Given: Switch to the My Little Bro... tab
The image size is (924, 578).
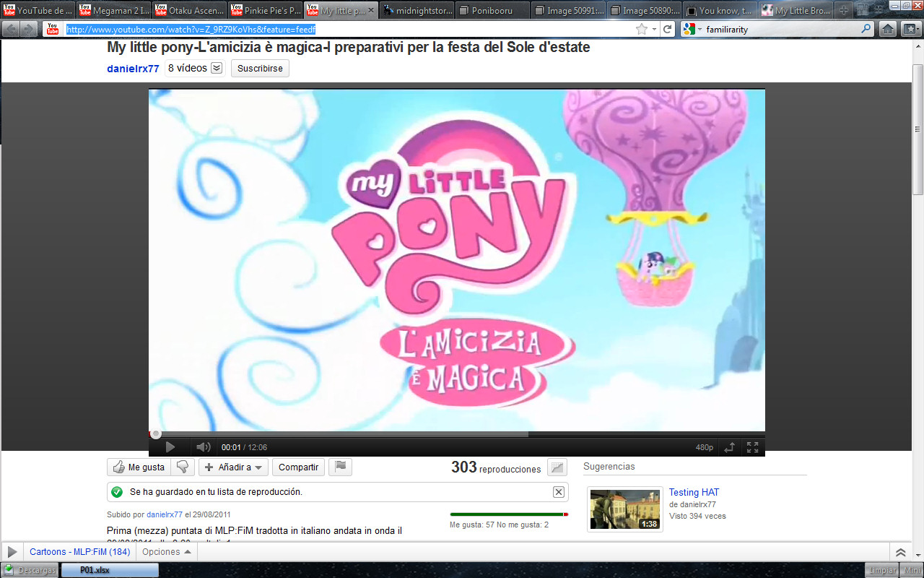Looking at the screenshot, I should click(x=796, y=11).
